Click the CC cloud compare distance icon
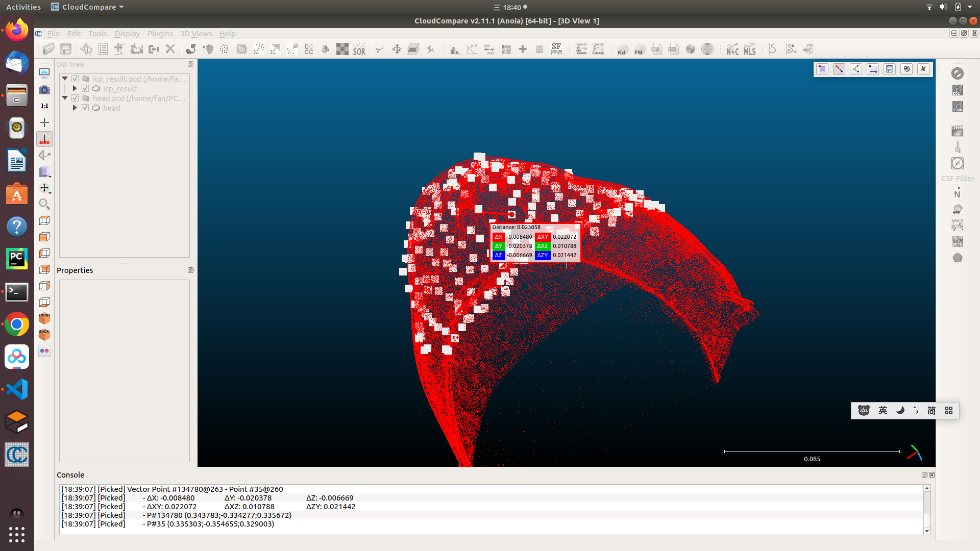 [309, 49]
